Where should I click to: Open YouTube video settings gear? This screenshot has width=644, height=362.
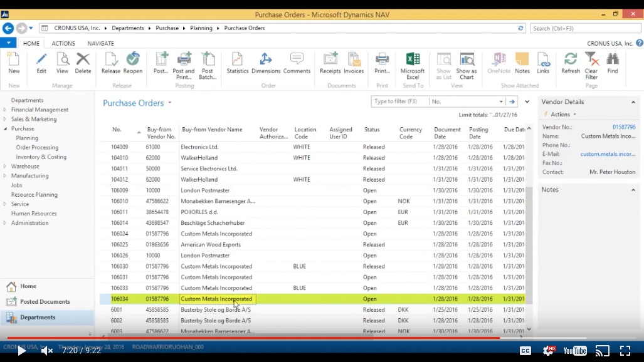tap(548, 351)
